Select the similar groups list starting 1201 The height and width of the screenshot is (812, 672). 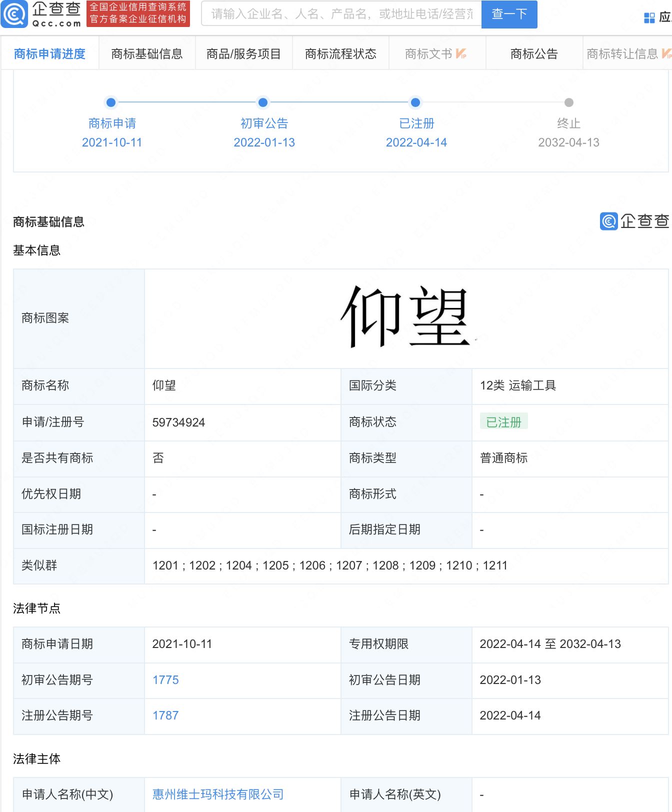point(329,565)
